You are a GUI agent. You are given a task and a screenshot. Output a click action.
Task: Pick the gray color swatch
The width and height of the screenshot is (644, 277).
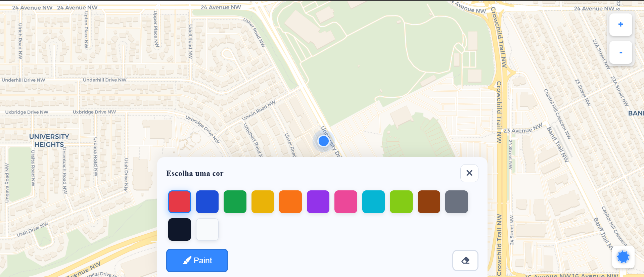point(457,202)
